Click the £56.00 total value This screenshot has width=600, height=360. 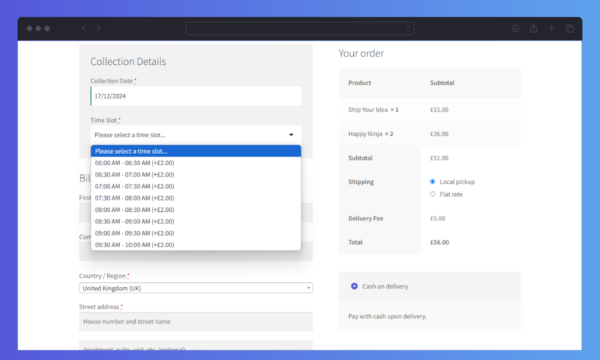click(440, 242)
